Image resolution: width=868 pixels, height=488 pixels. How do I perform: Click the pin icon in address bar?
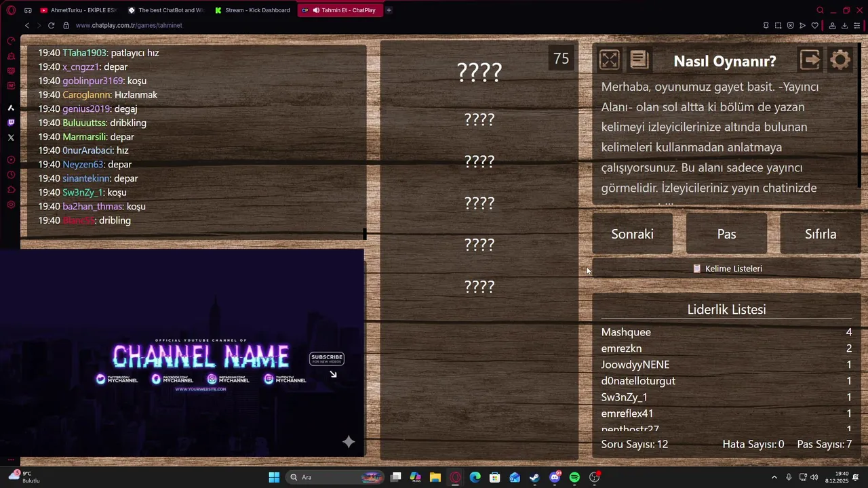[766, 26]
